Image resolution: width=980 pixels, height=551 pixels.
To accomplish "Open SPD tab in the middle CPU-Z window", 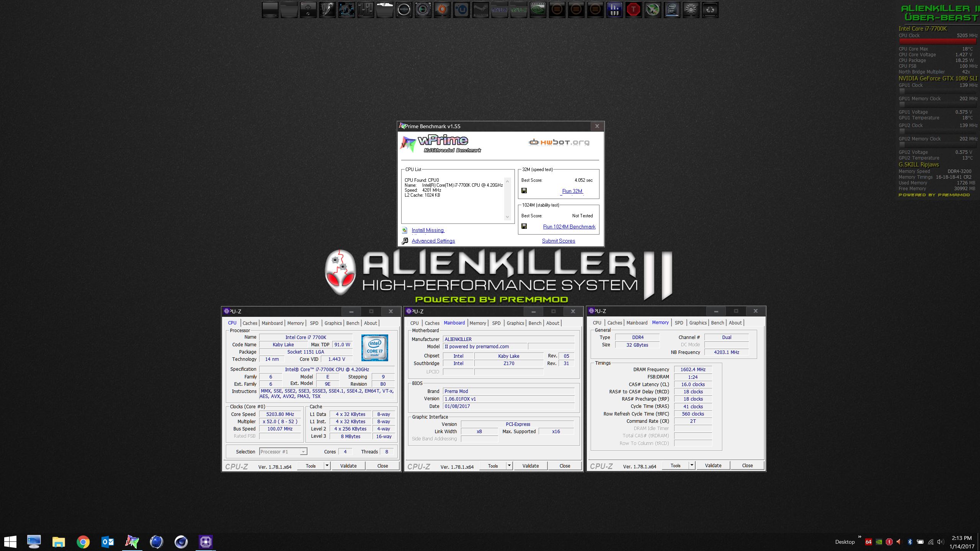I will click(x=496, y=323).
